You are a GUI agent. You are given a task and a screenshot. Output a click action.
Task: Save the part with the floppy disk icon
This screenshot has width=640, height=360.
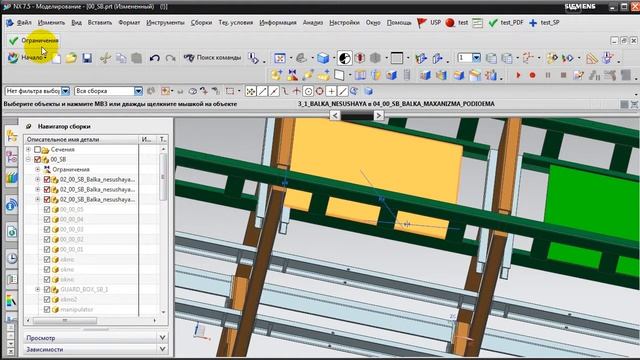[87, 58]
